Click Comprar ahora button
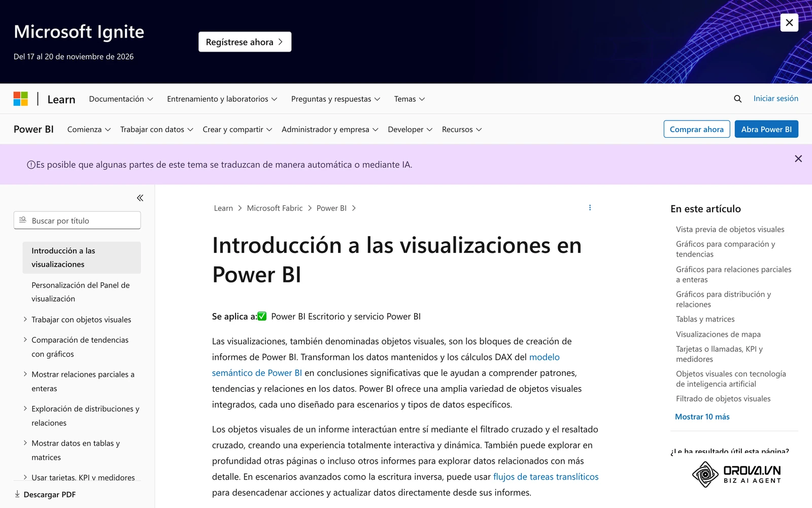812x508 pixels. coord(697,129)
